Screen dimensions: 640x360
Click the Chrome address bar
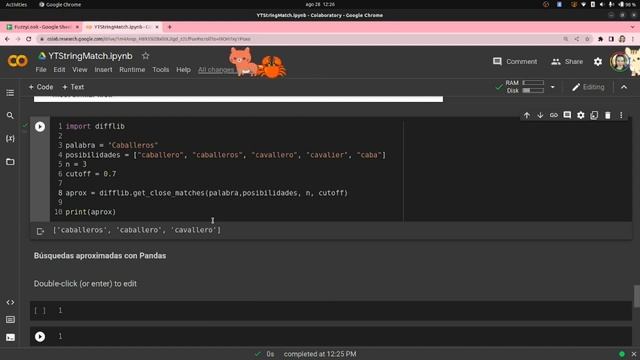[x=300, y=39]
